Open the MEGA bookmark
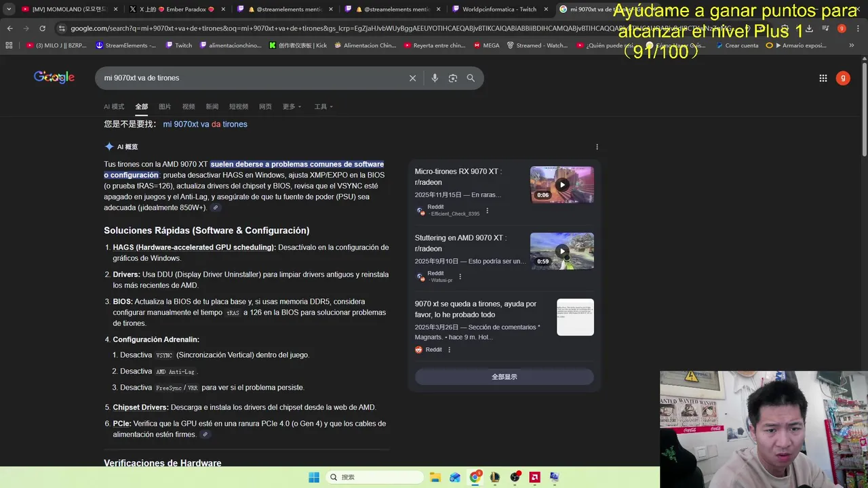 (x=487, y=45)
